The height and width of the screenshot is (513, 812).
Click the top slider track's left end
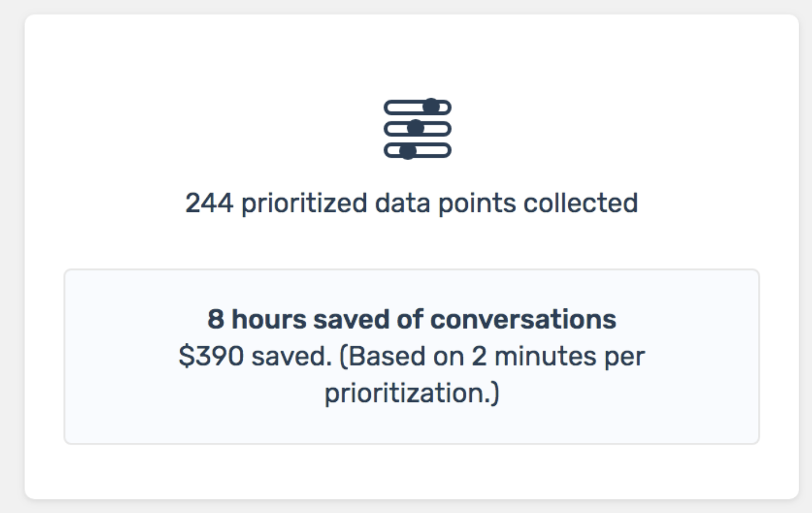pyautogui.click(x=390, y=107)
